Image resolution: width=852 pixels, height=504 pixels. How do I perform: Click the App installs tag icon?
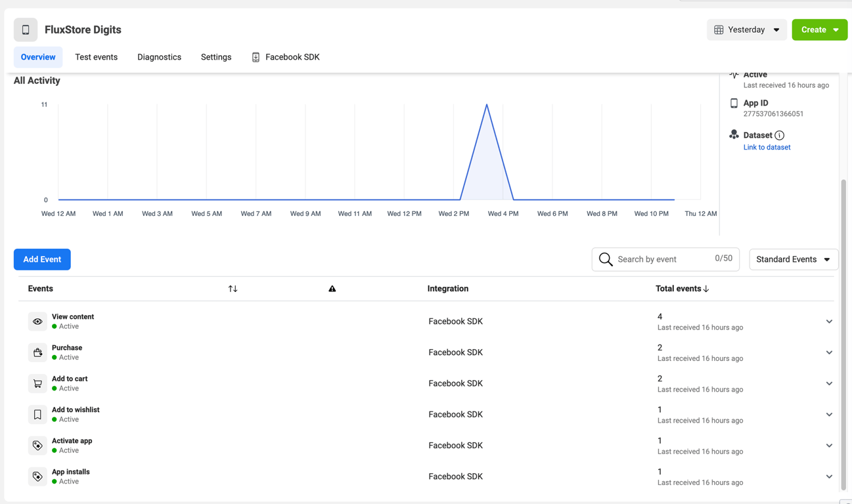click(x=37, y=476)
